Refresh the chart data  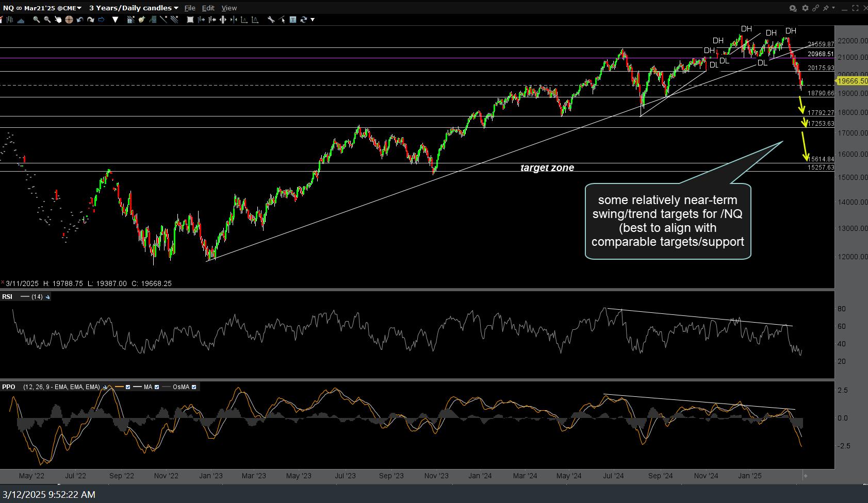304,20
